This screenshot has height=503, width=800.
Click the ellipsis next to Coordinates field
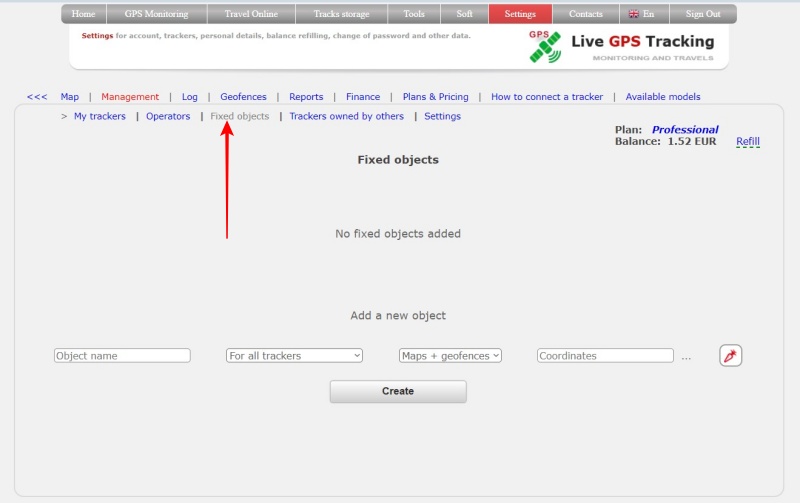[x=686, y=356]
